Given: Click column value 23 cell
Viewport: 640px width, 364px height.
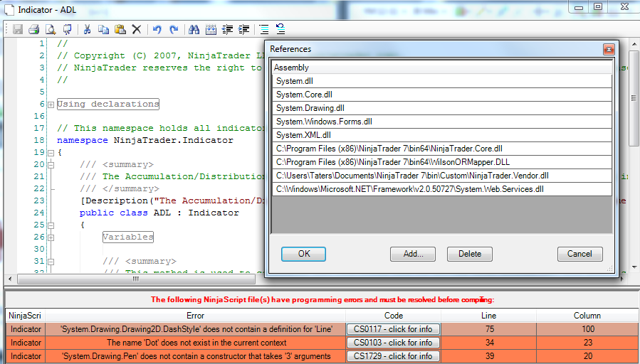Looking at the screenshot, I should (588, 343).
